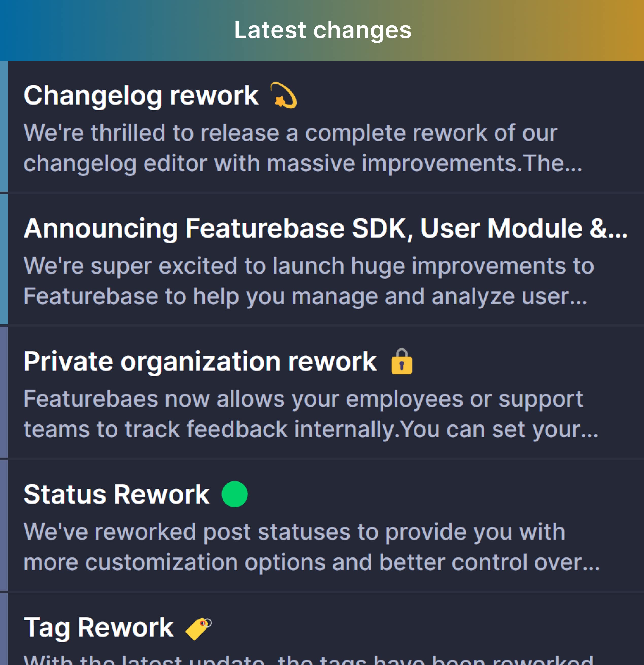Select the Status Rework heading
The width and height of the screenshot is (644, 665).
pos(117,494)
